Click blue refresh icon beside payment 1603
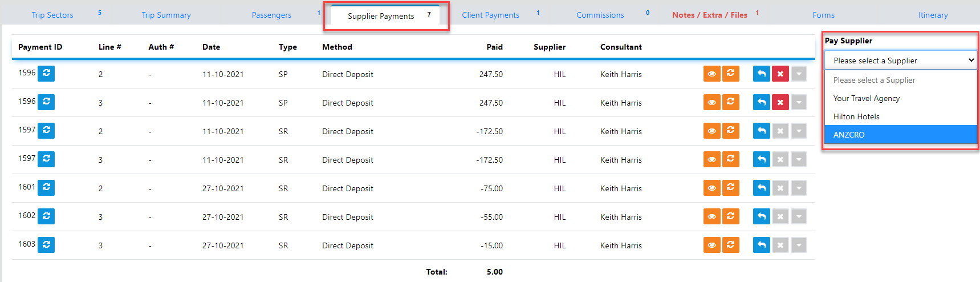Screen dimensions: 980x282 coord(46,244)
